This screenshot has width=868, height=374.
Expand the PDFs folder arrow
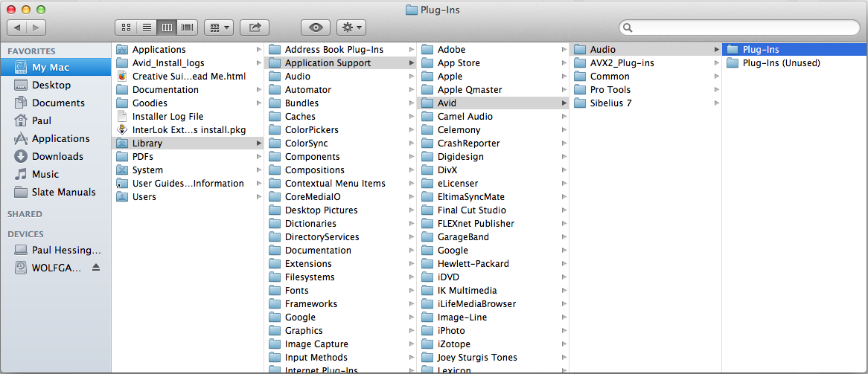[259, 157]
